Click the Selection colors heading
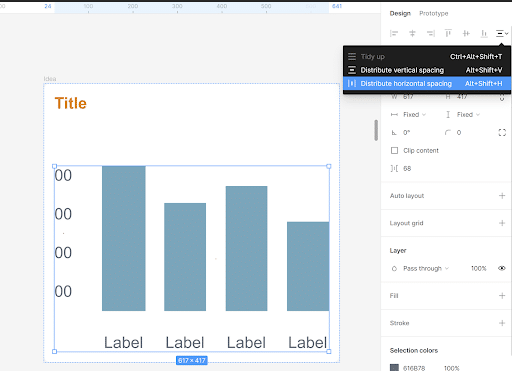The image size is (512, 371). point(414,350)
